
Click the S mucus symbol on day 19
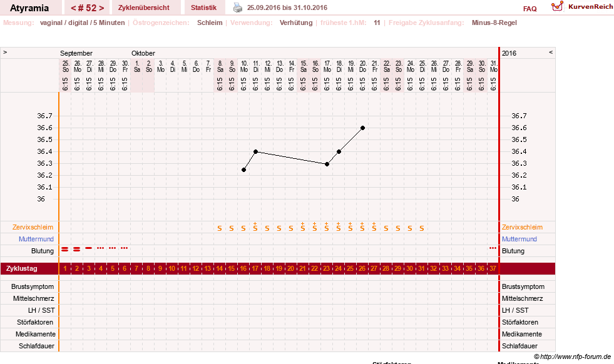pyautogui.click(x=279, y=228)
